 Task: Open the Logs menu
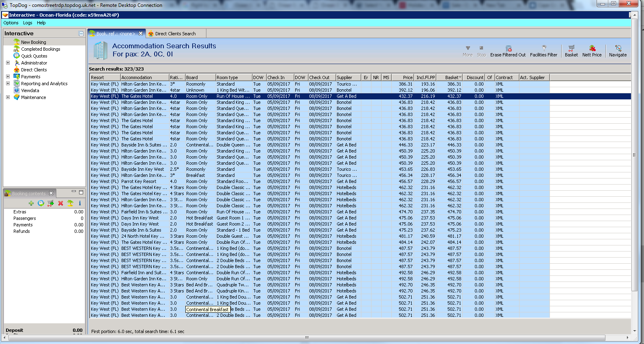click(x=28, y=23)
